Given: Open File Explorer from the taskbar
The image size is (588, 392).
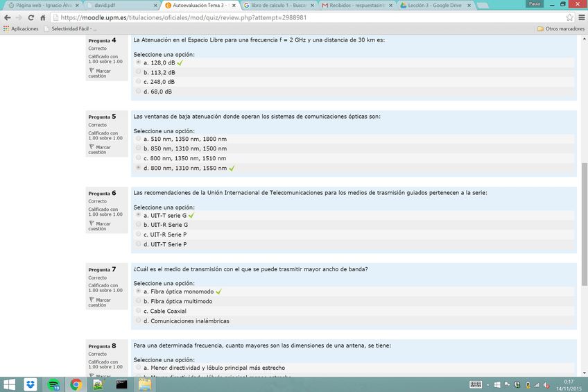Looking at the screenshot, I should [x=144, y=384].
